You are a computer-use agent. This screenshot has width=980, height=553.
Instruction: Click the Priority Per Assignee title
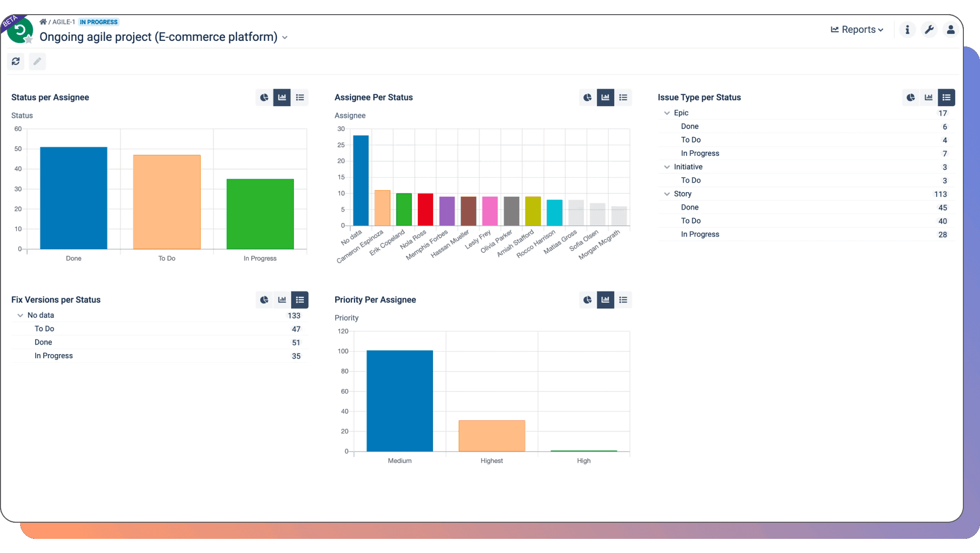pyautogui.click(x=375, y=300)
